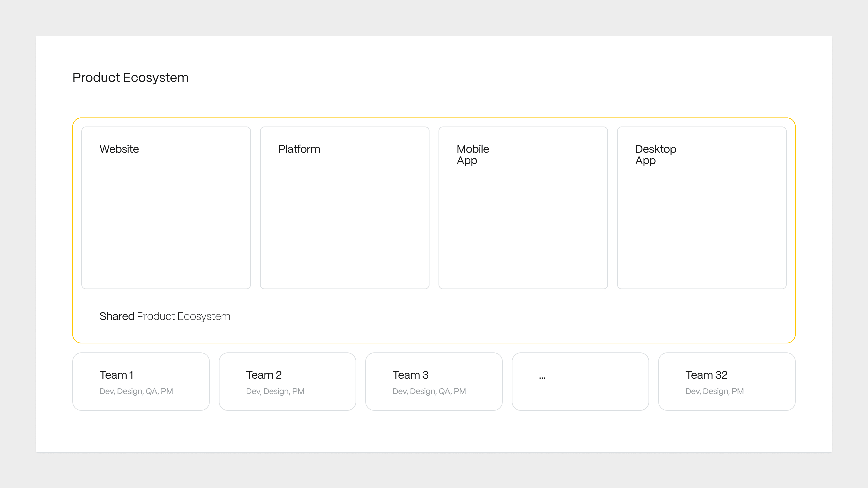Click Team 32 roles subtitle text
Screen dimensions: 868x488
tap(714, 391)
